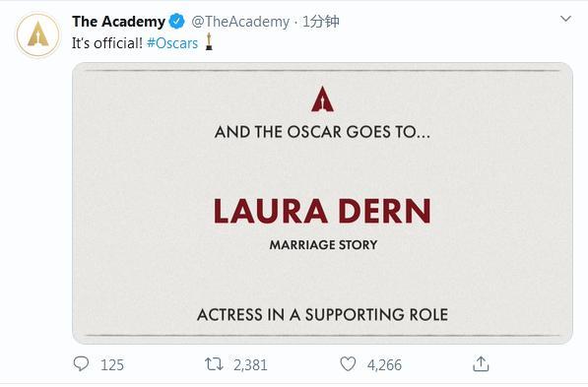The width and height of the screenshot is (588, 387).
Task: Click the Oscar statuette emoji
Action: [209, 41]
